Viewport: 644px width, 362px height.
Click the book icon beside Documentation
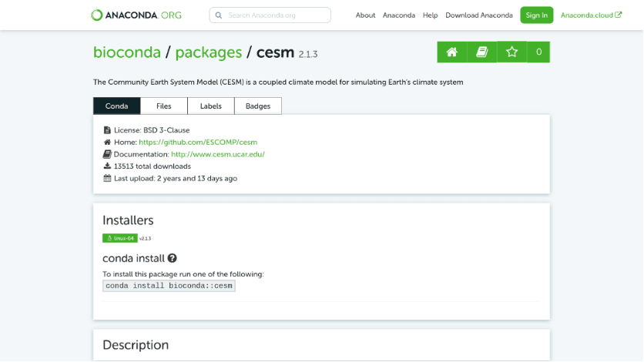[107, 154]
